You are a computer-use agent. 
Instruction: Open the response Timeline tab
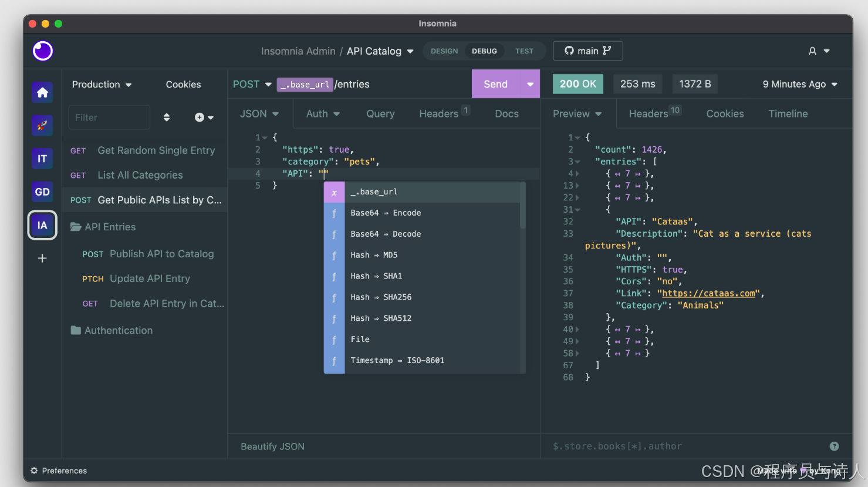click(788, 114)
